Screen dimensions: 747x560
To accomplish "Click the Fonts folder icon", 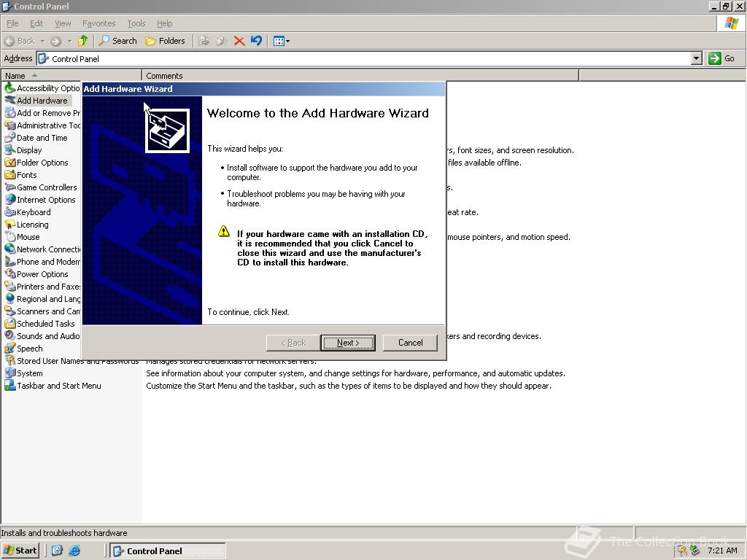I will (9, 175).
